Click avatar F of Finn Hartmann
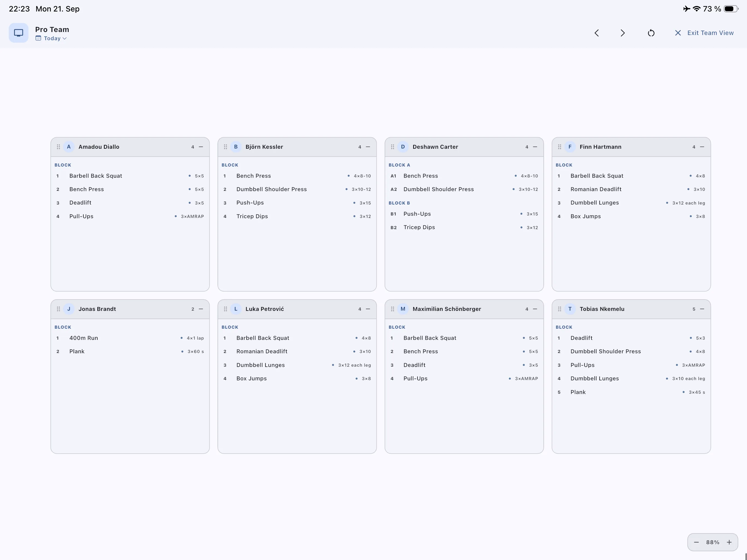This screenshot has height=560, width=747. (570, 147)
